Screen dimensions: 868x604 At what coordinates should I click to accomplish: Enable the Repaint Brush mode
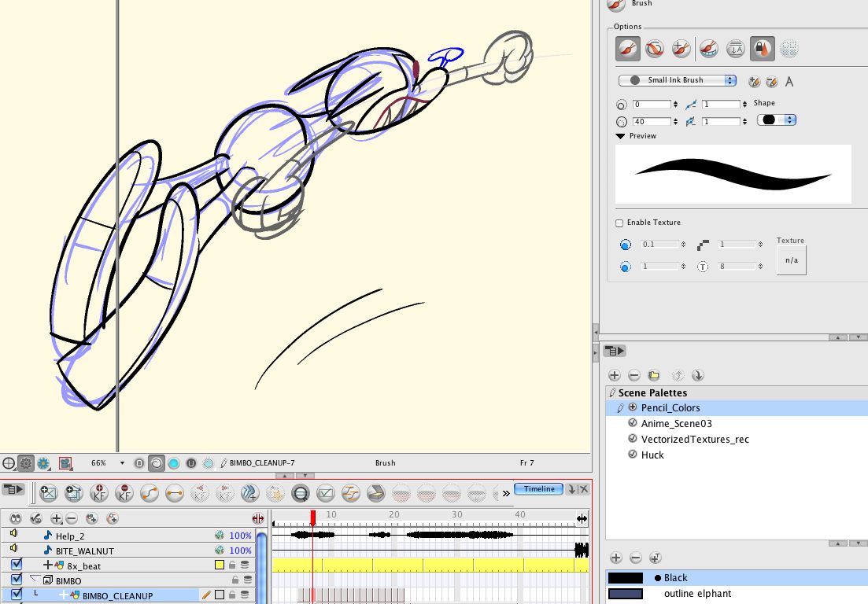pos(655,49)
